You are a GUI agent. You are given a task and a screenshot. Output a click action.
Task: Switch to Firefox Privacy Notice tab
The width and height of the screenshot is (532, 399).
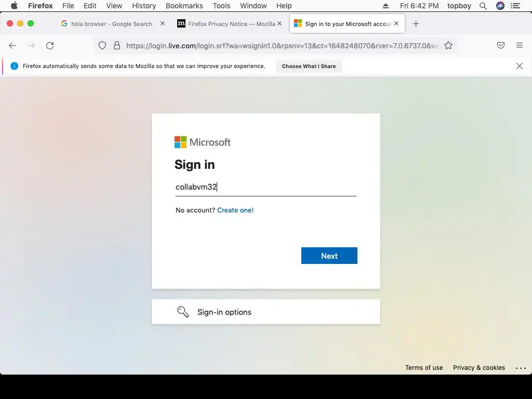[229, 24]
